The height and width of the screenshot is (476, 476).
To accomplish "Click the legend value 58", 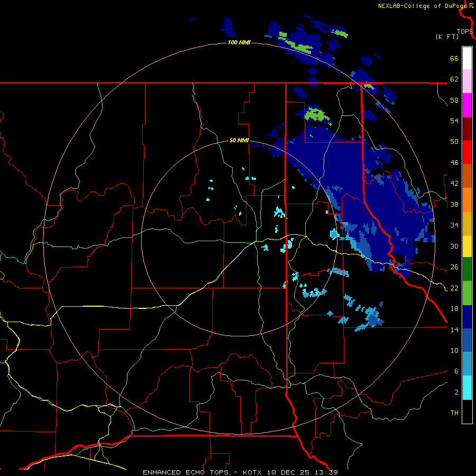I will tap(454, 100).
